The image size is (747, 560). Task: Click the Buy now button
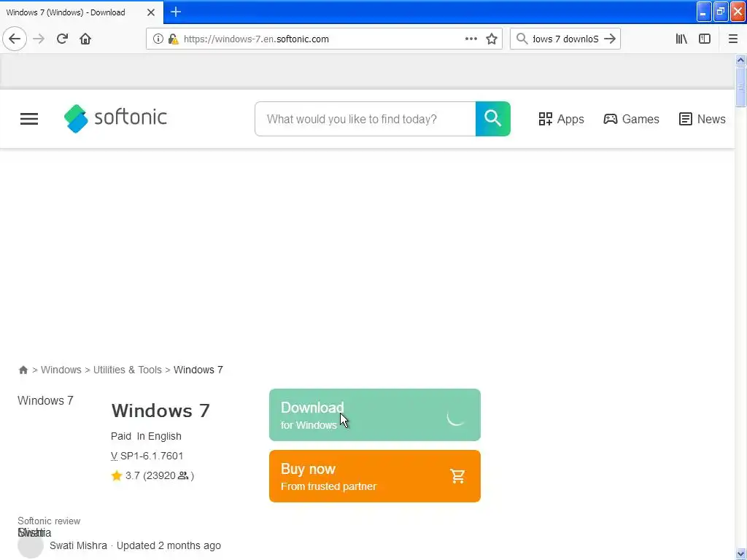(374, 476)
